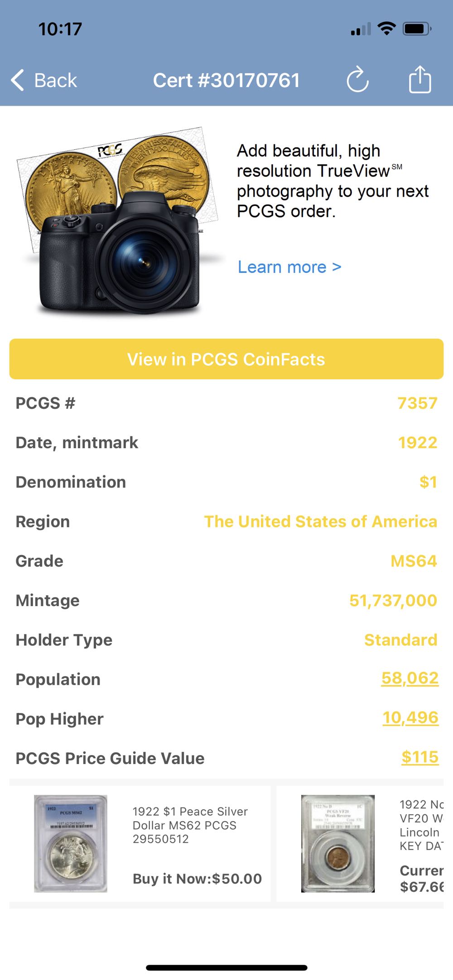Tap the Back chevron arrow

coord(18,81)
